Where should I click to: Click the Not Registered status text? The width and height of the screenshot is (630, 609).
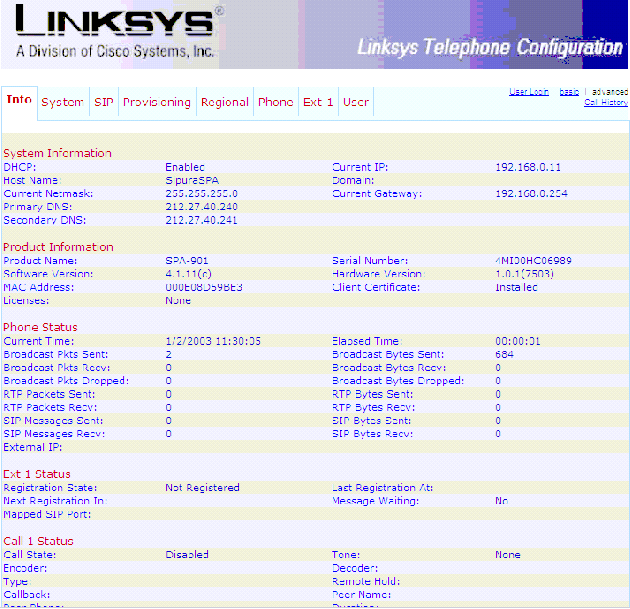pos(202,488)
